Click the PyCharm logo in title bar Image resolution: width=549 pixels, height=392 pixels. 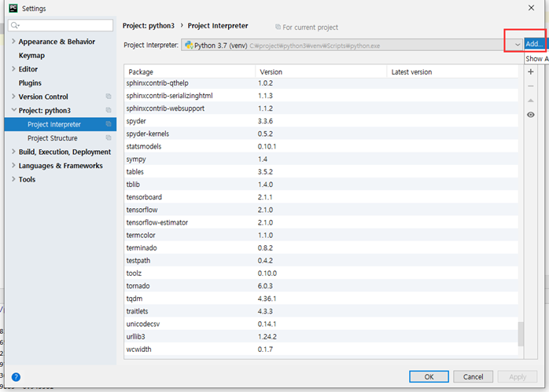click(x=13, y=8)
